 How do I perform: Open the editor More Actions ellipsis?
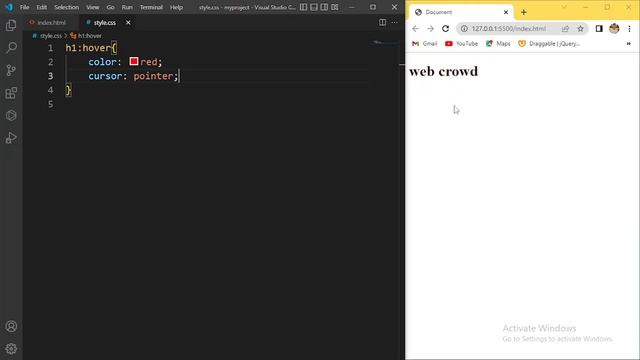(x=394, y=22)
